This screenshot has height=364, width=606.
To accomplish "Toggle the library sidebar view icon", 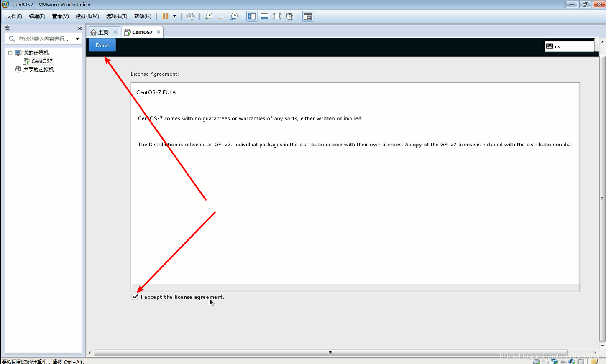I will [x=252, y=16].
